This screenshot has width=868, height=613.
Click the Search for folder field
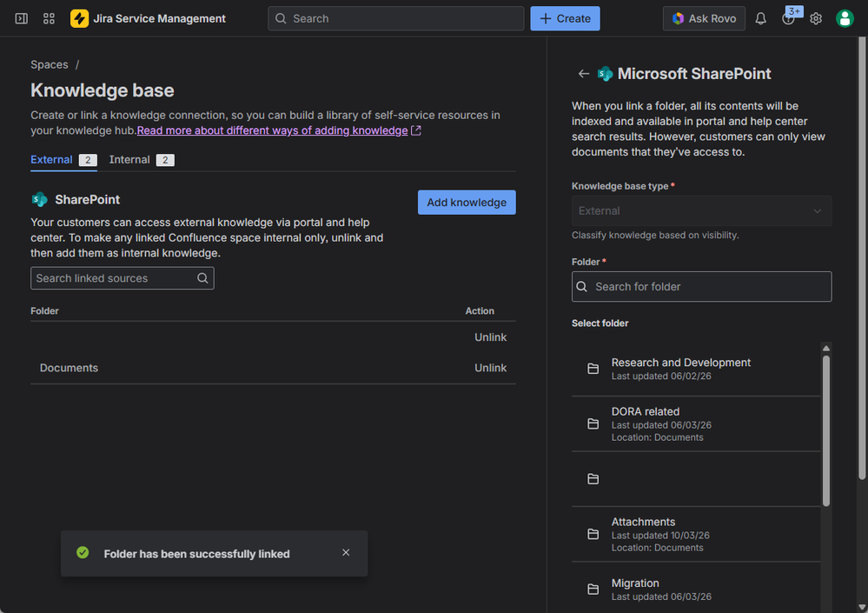pyautogui.click(x=701, y=287)
